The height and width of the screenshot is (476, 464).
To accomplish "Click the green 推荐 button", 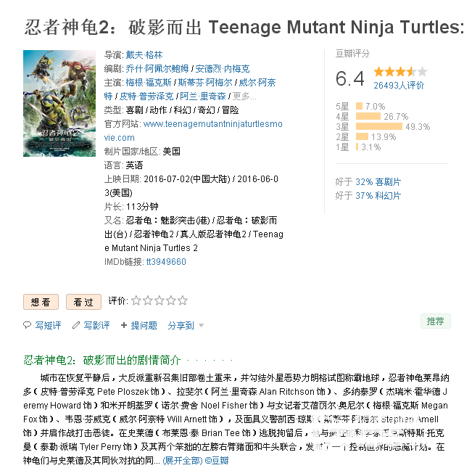I will point(436,321).
